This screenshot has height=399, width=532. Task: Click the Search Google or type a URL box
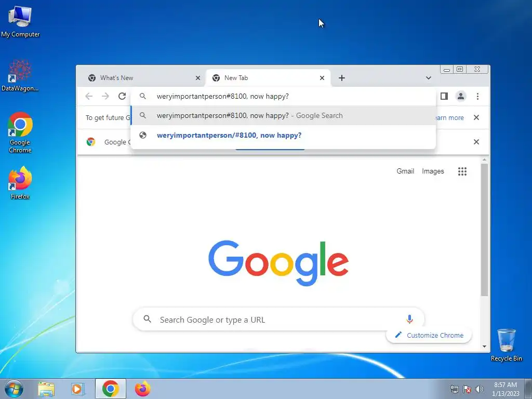pyautogui.click(x=278, y=320)
